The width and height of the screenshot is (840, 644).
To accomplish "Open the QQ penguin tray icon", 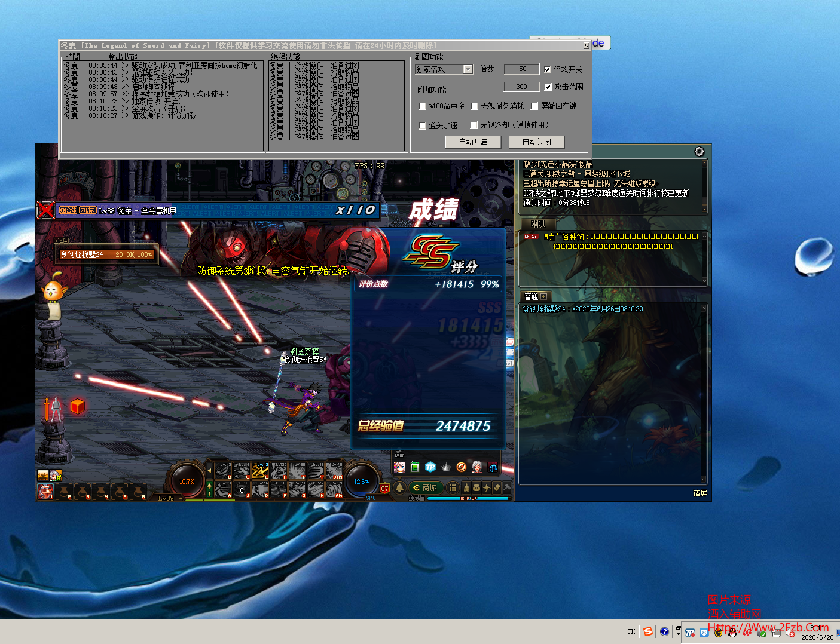I will [x=733, y=633].
